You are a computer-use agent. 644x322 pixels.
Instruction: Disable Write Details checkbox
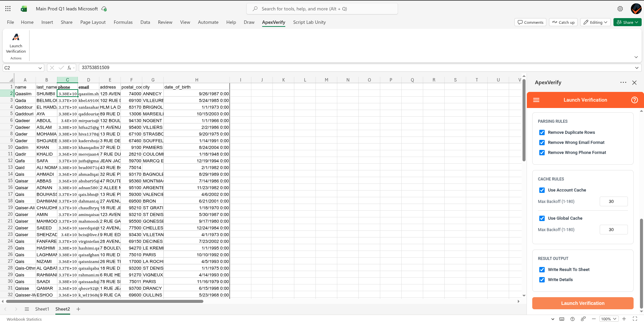(x=542, y=280)
